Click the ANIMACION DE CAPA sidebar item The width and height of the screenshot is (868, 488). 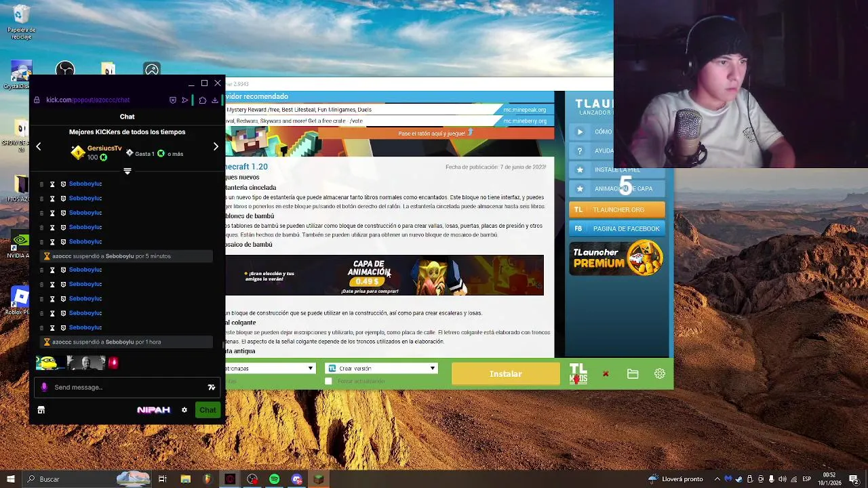(617, 188)
